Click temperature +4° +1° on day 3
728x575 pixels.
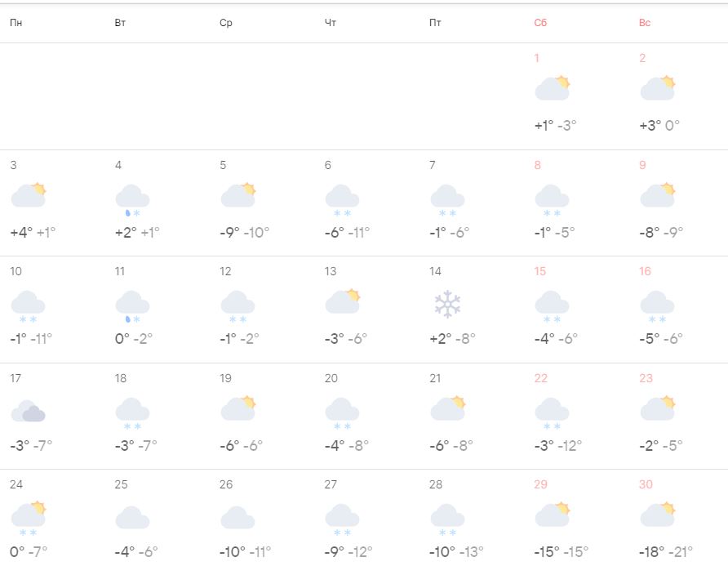pos(33,233)
